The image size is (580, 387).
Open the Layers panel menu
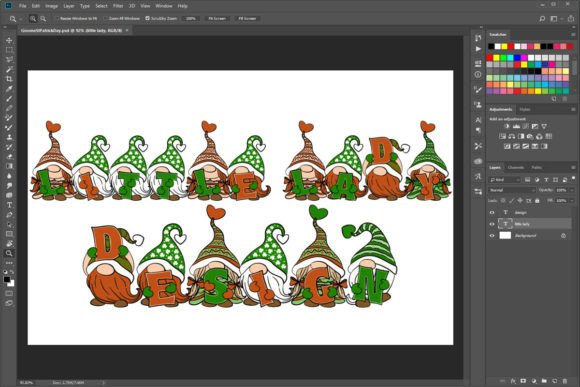(573, 168)
